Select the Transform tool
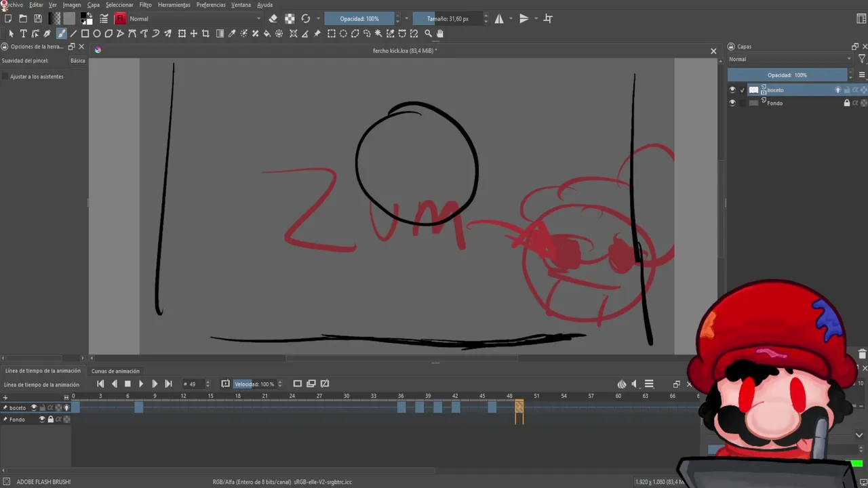 click(182, 33)
